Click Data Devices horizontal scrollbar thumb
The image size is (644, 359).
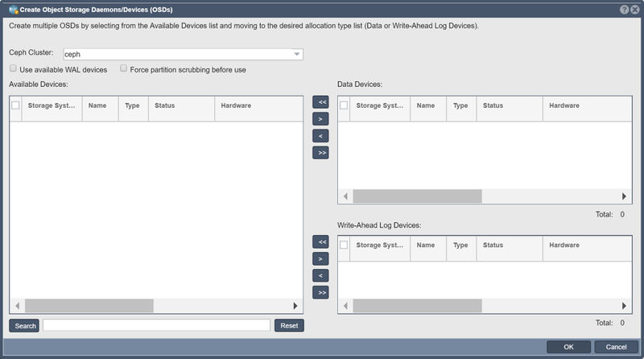coord(417,196)
